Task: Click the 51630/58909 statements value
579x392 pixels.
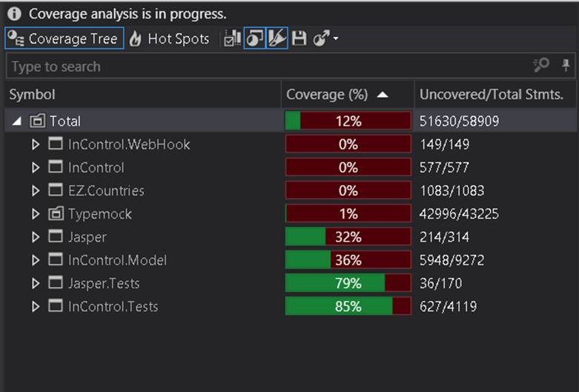Action: pyautogui.click(x=459, y=121)
